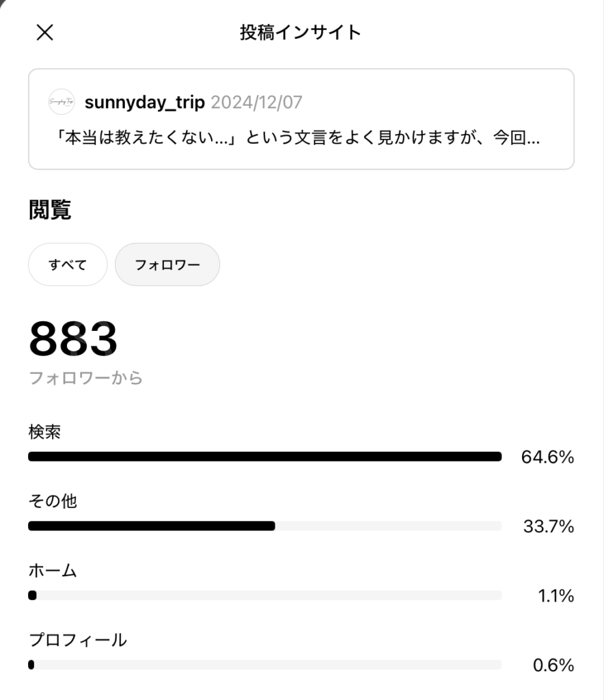Image resolution: width=604 pixels, height=700 pixels.
Task: Click the sunnyday_trip circular profile avatar icon
Action: [62, 103]
